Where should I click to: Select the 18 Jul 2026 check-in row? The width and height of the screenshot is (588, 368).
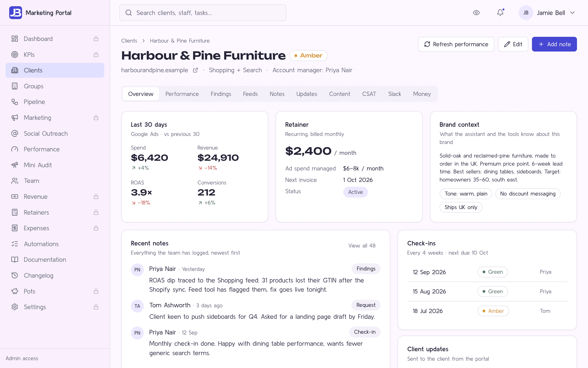[x=487, y=311]
